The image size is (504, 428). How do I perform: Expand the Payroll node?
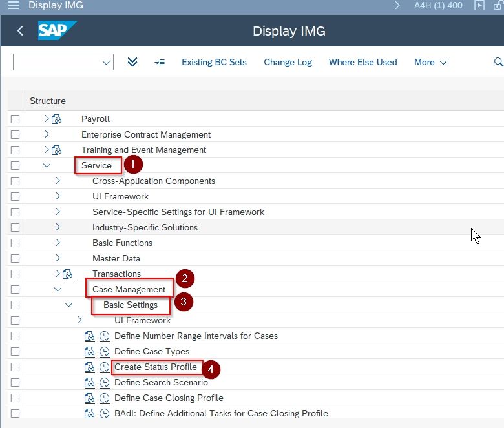click(47, 119)
